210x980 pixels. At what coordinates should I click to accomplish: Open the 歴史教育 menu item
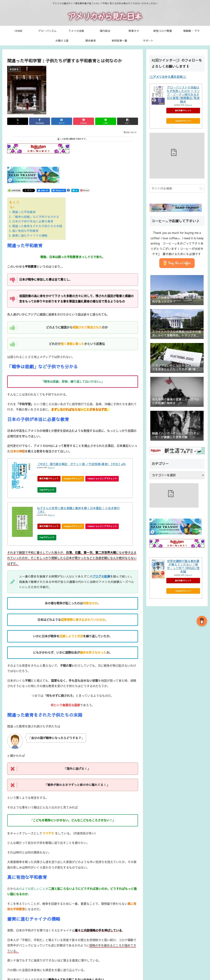(91, 40)
